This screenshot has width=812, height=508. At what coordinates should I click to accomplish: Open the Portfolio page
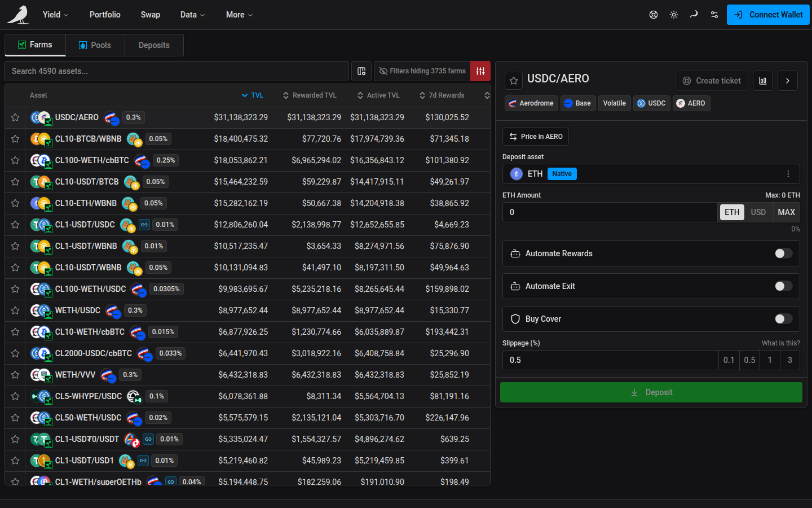(105, 15)
